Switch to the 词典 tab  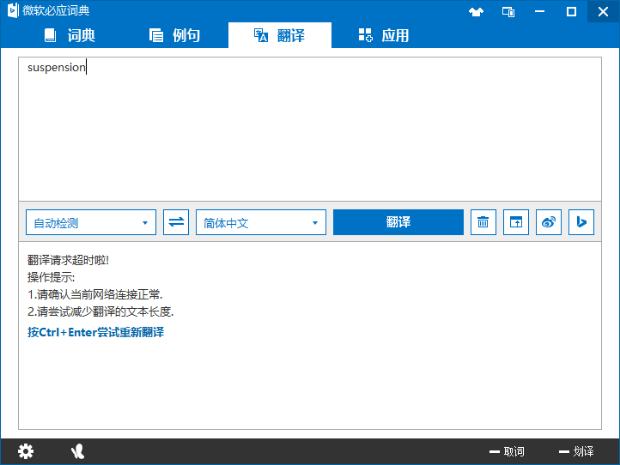(70, 36)
